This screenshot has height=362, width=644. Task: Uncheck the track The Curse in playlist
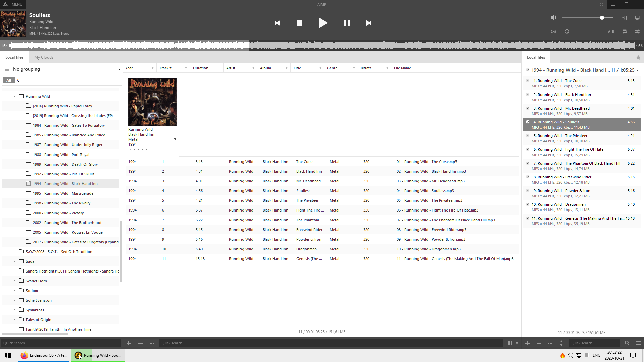pos(528,81)
